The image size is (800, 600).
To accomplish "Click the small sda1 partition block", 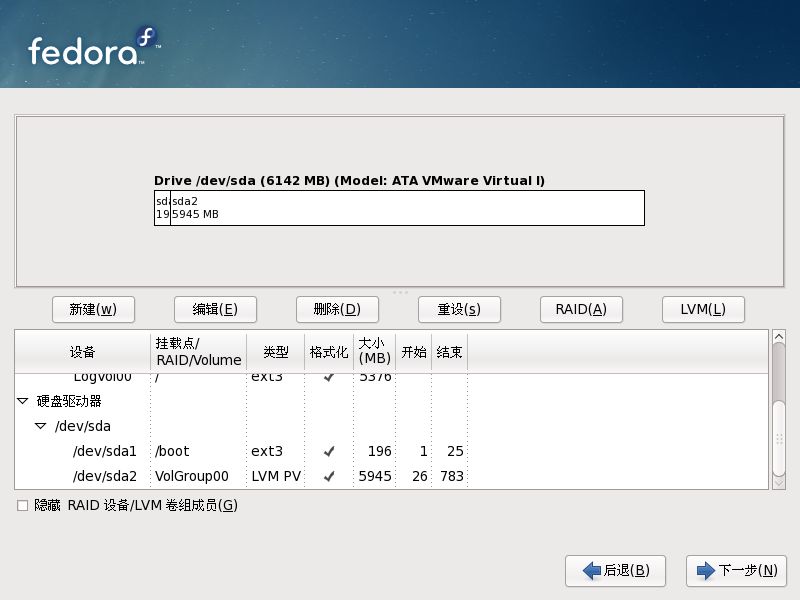I will coord(162,208).
